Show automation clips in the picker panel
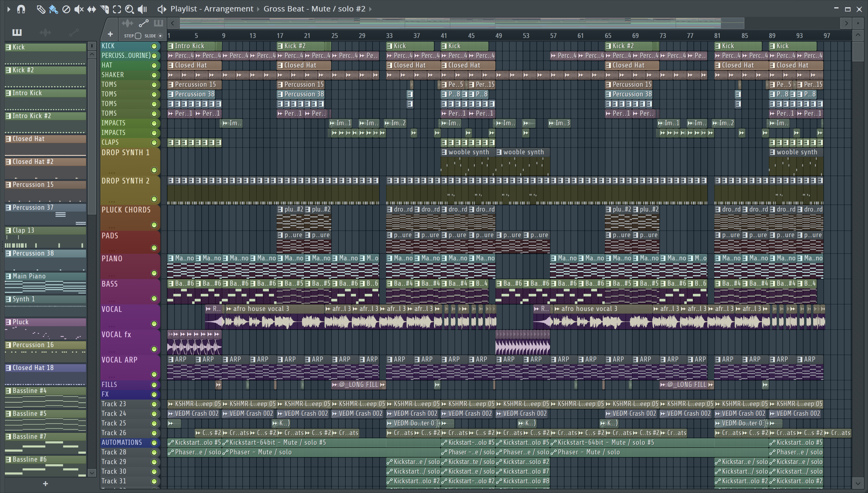868x493 pixels. [74, 33]
